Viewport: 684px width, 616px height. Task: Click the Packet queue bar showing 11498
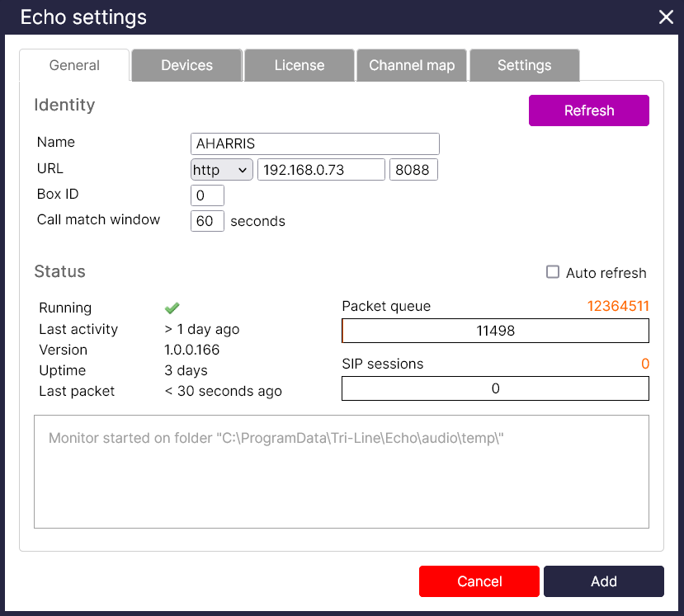pyautogui.click(x=495, y=331)
